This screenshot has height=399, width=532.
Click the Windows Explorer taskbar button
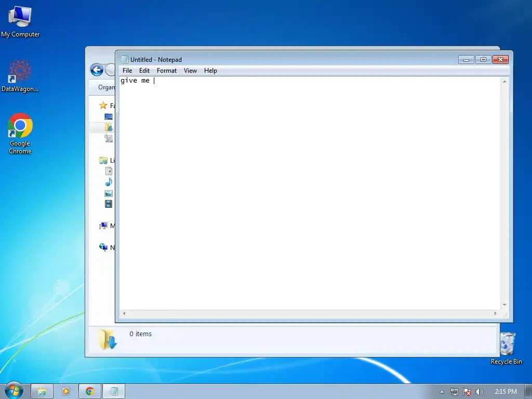(42, 392)
